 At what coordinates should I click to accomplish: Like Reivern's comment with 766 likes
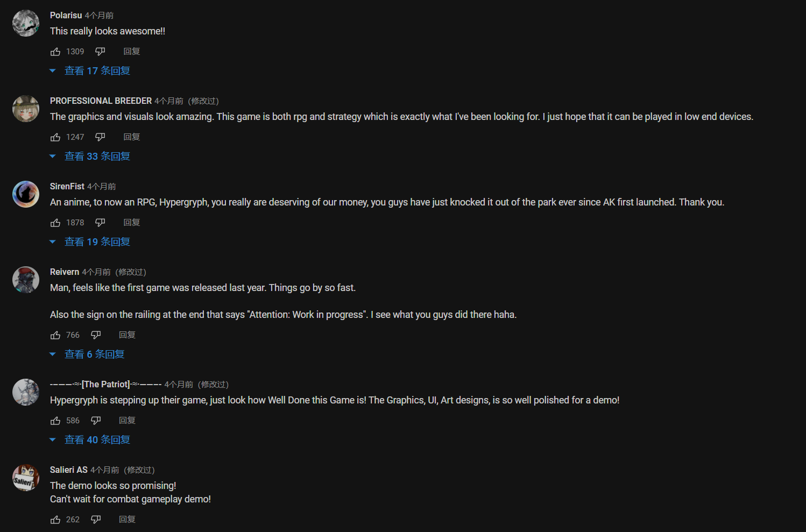[x=55, y=335]
